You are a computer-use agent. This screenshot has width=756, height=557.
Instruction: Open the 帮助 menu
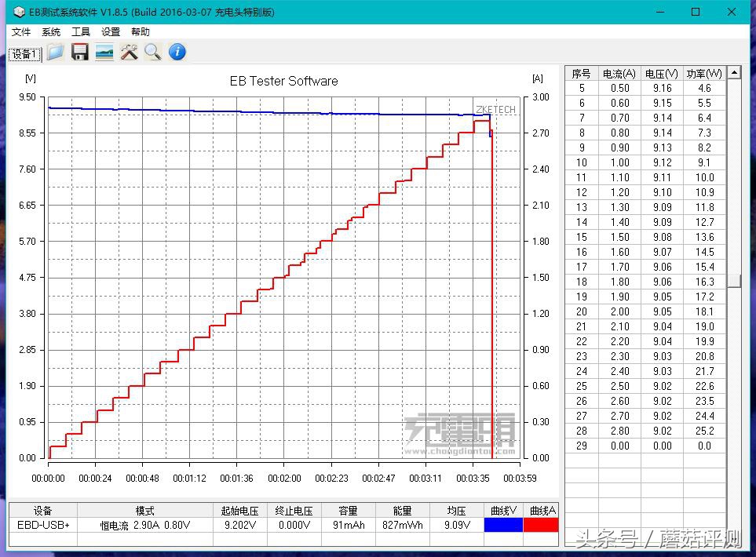click(141, 32)
